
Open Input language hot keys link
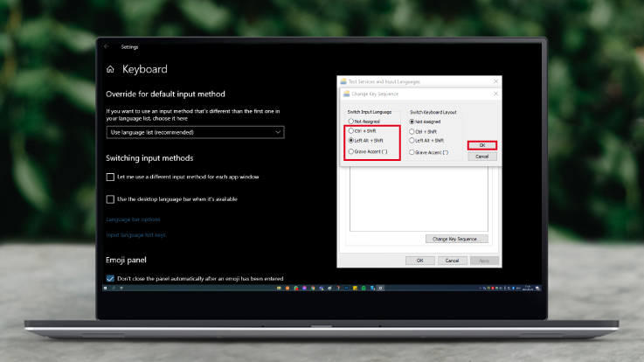[135, 234]
